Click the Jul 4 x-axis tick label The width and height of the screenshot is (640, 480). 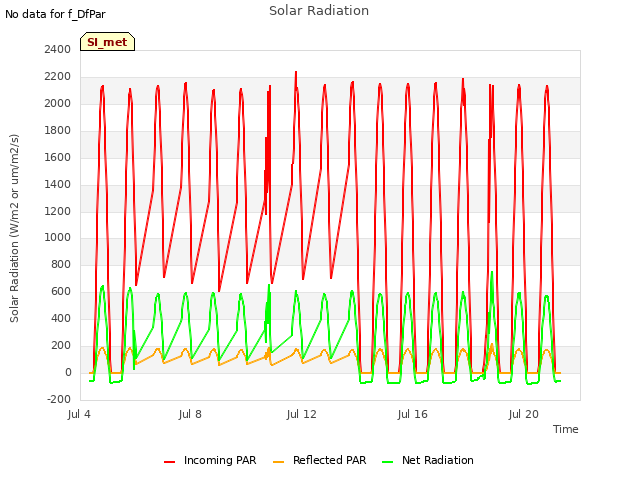79,414
